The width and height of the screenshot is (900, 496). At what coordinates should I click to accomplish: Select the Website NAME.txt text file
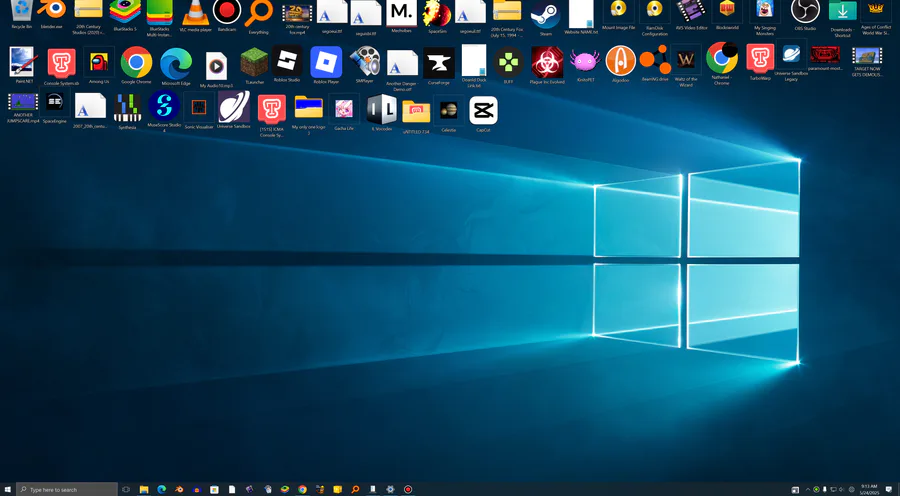point(581,16)
